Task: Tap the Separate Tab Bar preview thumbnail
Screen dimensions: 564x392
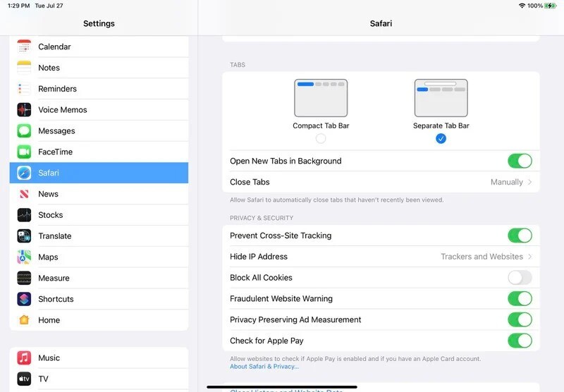Action: click(441, 98)
